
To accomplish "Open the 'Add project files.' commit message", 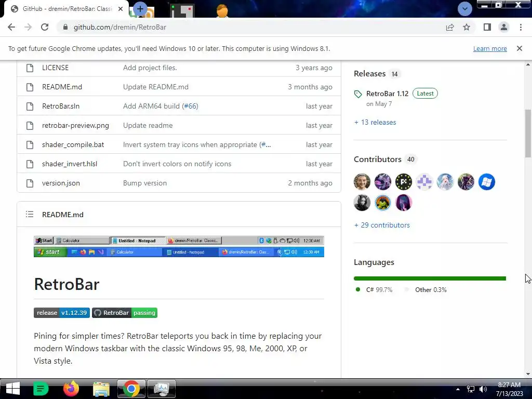I will (150, 68).
